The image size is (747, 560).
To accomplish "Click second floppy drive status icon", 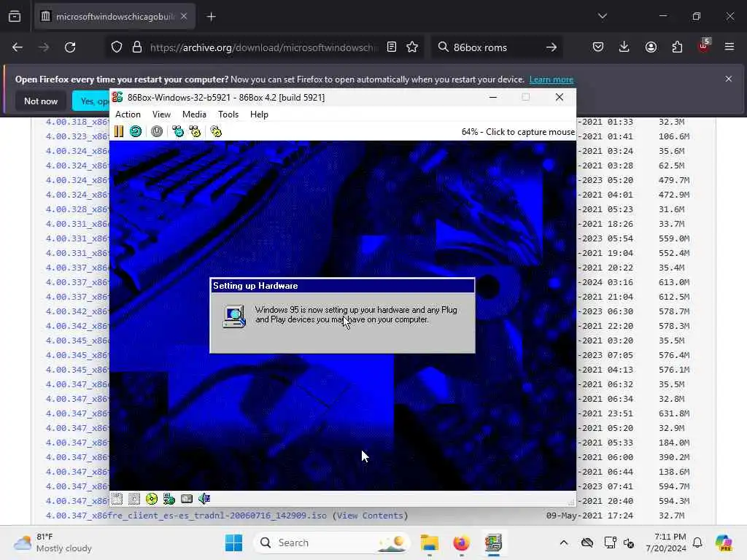I will (134, 499).
